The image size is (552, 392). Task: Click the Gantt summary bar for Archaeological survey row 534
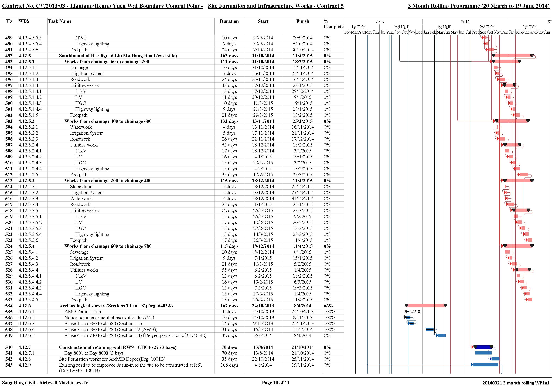pyautogui.click(x=426, y=306)
